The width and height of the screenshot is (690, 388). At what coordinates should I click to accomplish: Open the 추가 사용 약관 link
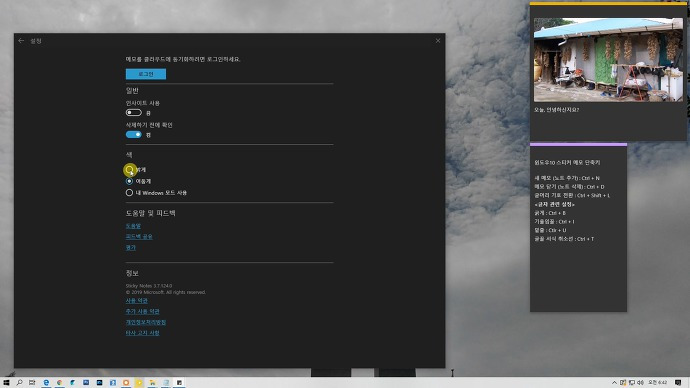coord(143,311)
